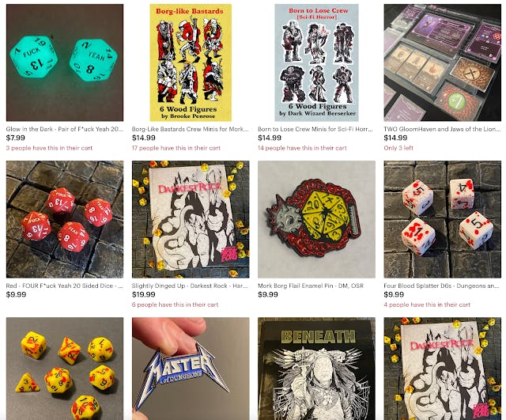Open the Master of Dungeons pin photo
Image resolution: width=506 pixels, height=420 pixels.
click(x=191, y=369)
